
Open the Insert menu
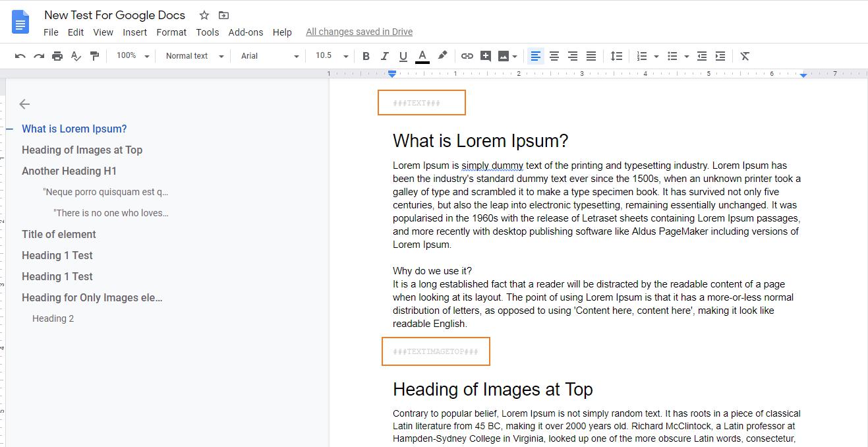134,32
